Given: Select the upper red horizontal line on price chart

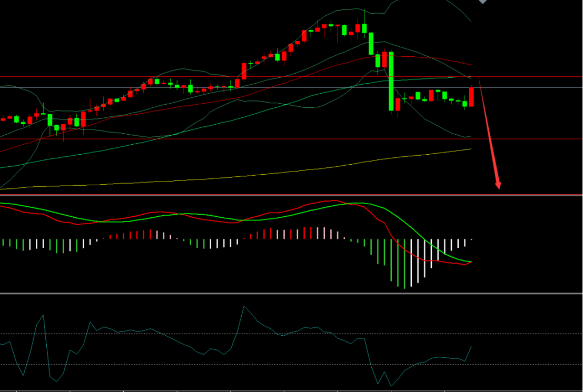Looking at the screenshot, I should pyautogui.click(x=292, y=77).
